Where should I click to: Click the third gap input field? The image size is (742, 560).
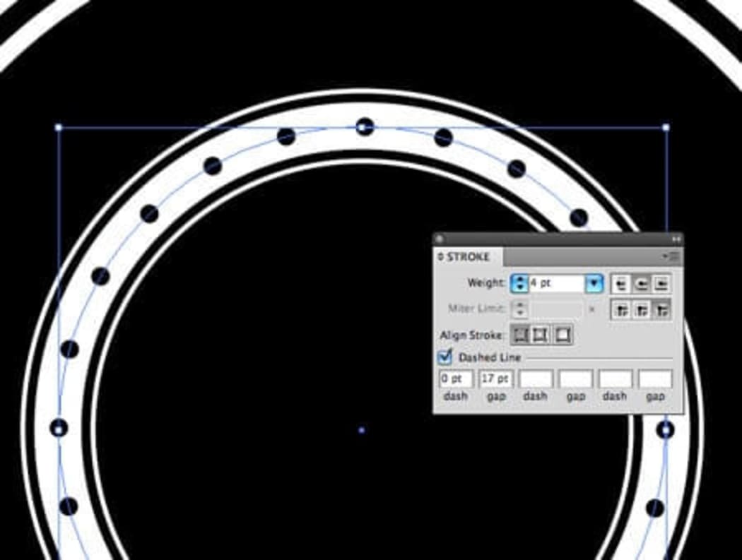pyautogui.click(x=655, y=379)
